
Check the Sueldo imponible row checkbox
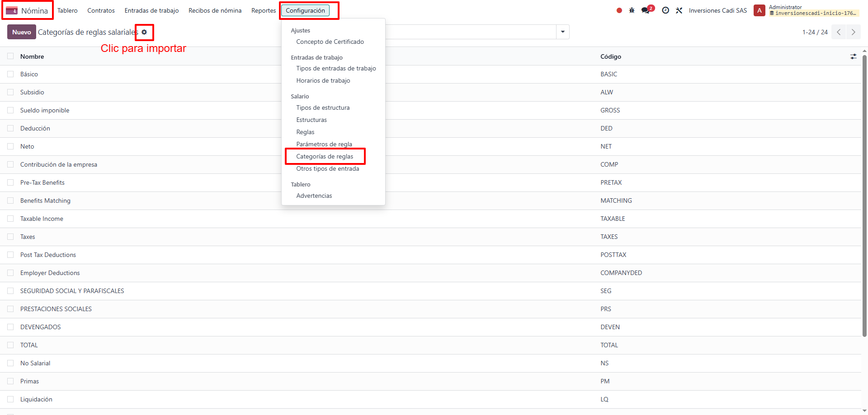pos(10,110)
